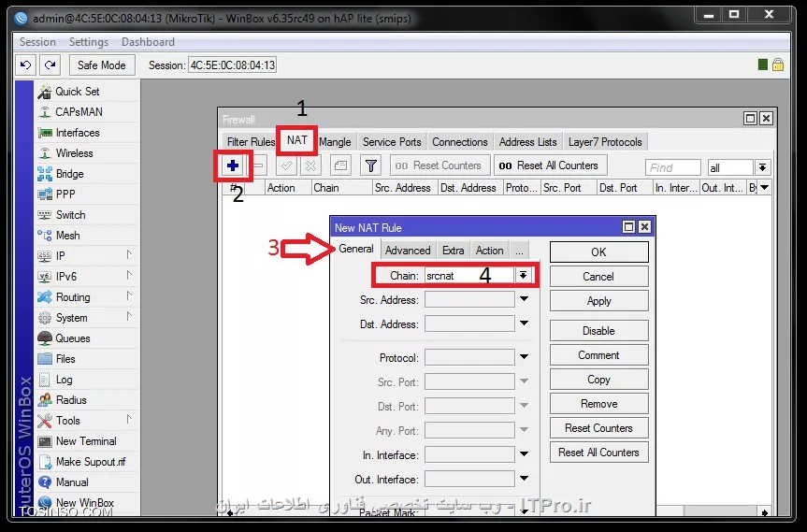Click the Src. Address input field
Viewport: 807px width, 532px height.
pos(469,299)
